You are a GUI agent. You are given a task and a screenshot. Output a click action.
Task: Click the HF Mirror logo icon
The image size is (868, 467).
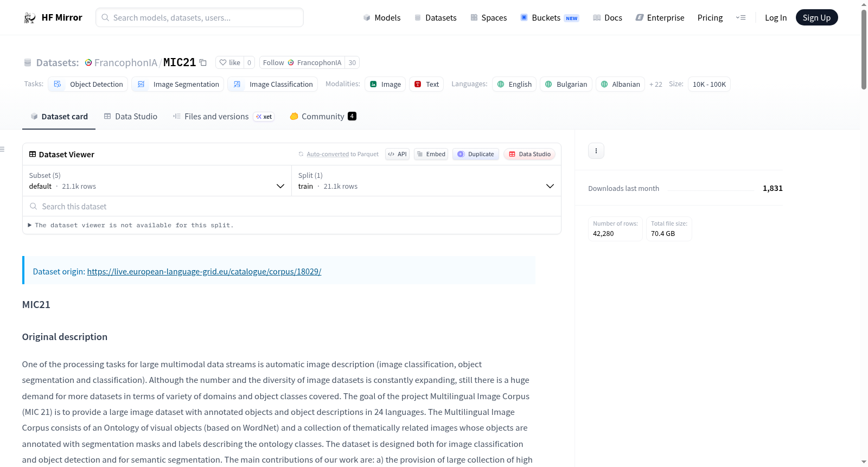click(x=30, y=18)
